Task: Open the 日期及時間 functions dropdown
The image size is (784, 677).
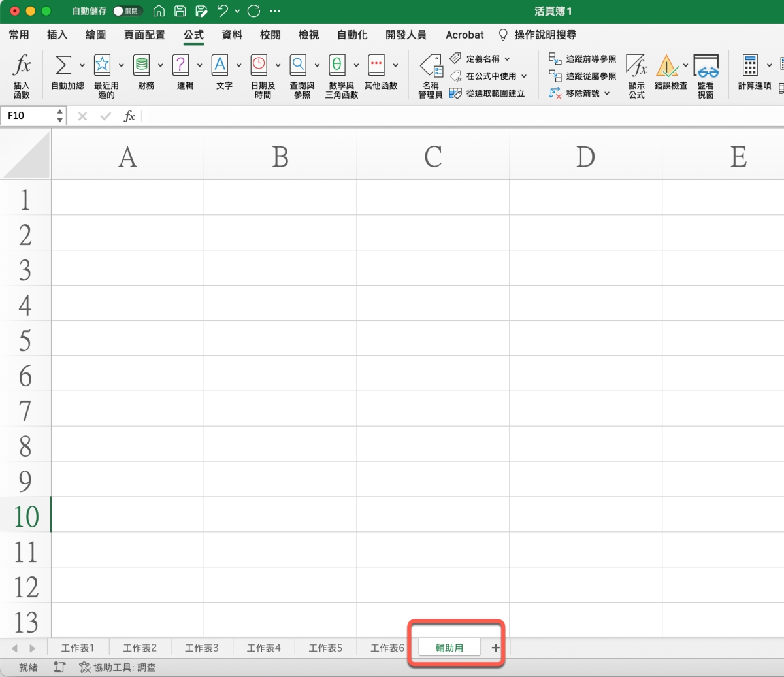Action: click(x=278, y=65)
